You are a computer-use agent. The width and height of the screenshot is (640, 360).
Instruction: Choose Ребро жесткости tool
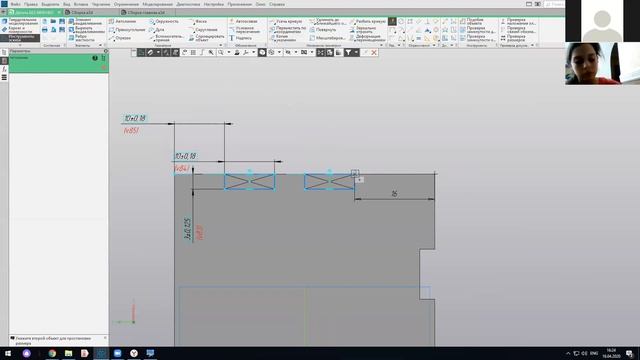81,38
